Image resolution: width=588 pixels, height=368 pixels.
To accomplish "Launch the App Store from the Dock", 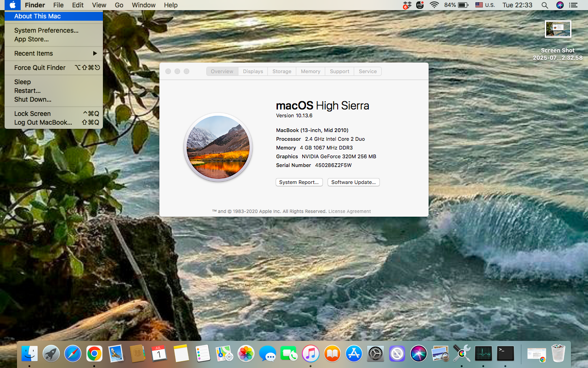I will pyautogui.click(x=353, y=353).
